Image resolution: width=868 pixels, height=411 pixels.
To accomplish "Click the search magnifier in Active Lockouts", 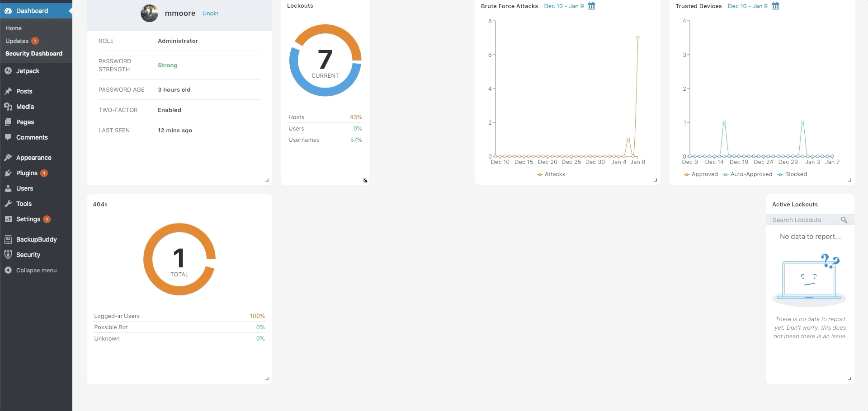I will coord(844,220).
